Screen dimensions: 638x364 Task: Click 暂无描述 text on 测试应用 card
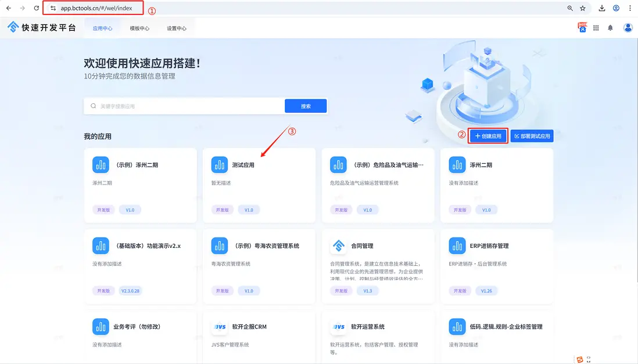click(x=221, y=183)
